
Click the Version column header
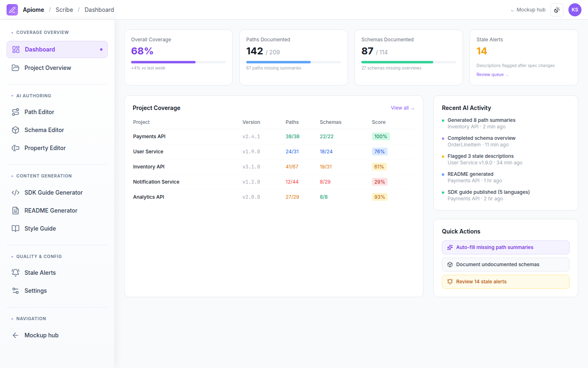coord(251,122)
